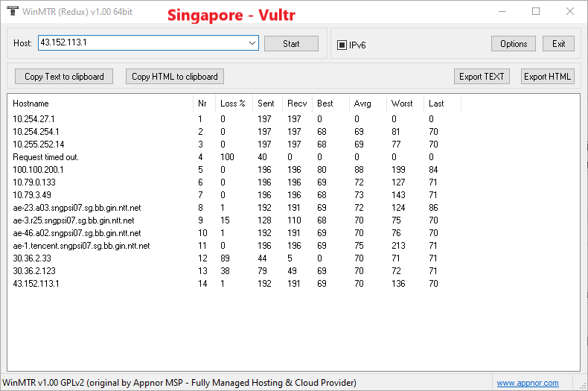Click the Recv column header
588x391 pixels.
tap(297, 104)
